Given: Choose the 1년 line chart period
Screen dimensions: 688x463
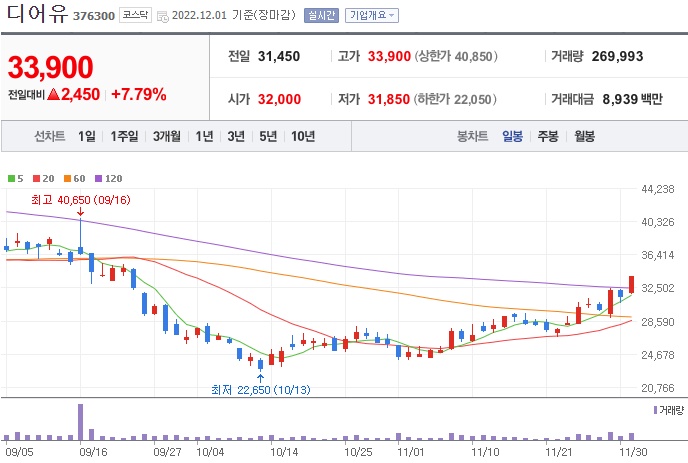Looking at the screenshot, I should click(x=204, y=137).
